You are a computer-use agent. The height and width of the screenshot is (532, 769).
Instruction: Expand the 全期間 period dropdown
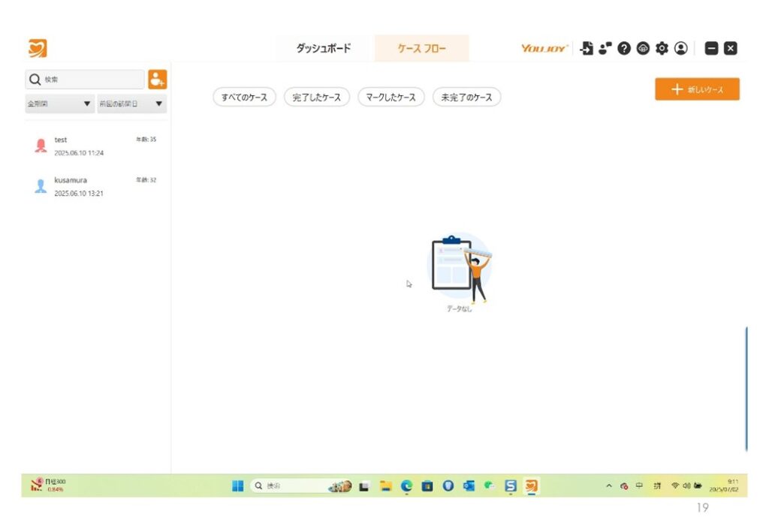click(x=59, y=104)
